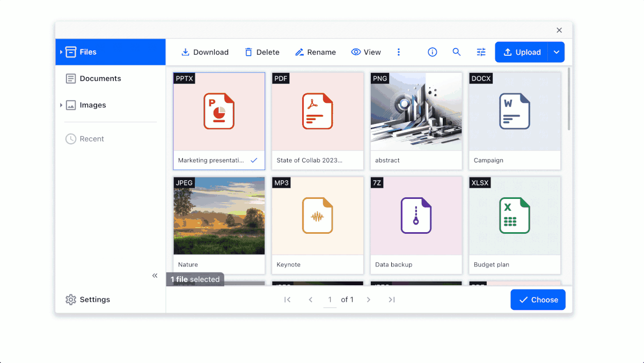Open Settings in the sidebar

pos(94,300)
